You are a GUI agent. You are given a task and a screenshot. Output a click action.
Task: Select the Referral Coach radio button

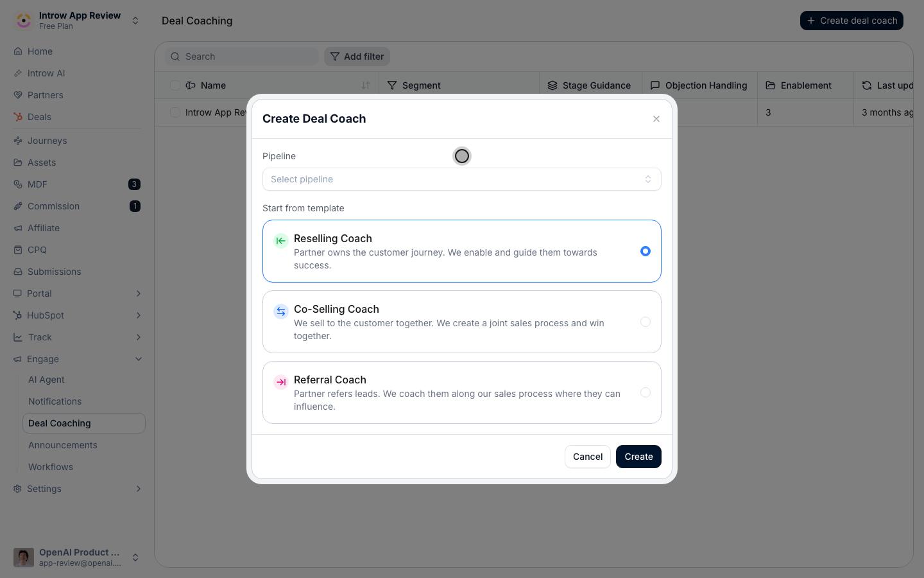click(x=646, y=392)
